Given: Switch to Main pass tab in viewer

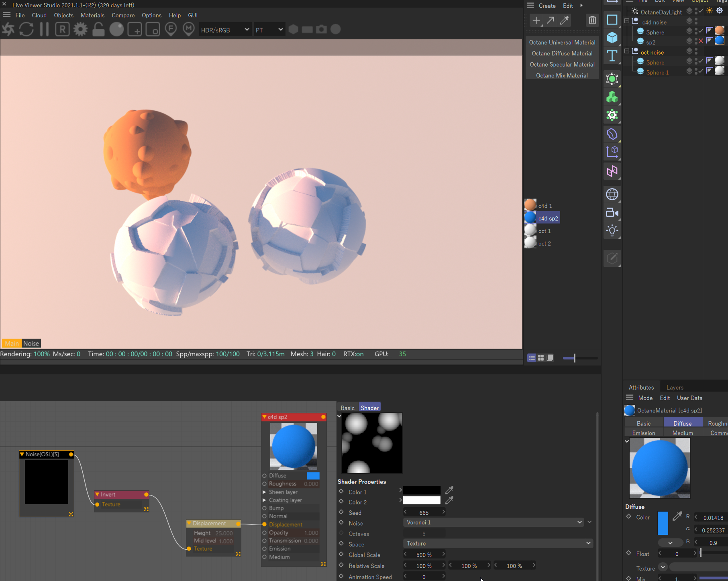Looking at the screenshot, I should (x=12, y=343).
